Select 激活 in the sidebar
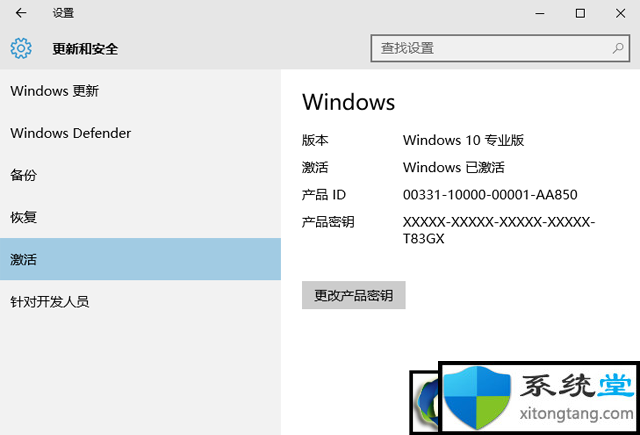 click(140, 259)
